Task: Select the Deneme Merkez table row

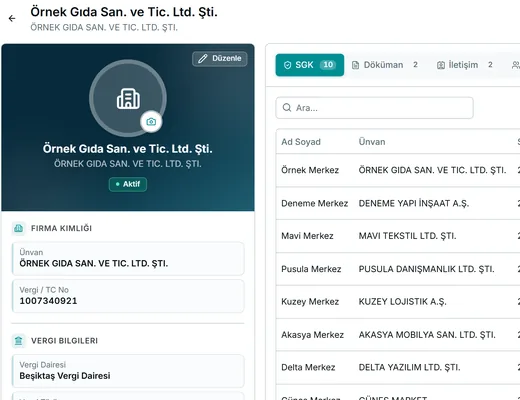Action: pos(398,203)
